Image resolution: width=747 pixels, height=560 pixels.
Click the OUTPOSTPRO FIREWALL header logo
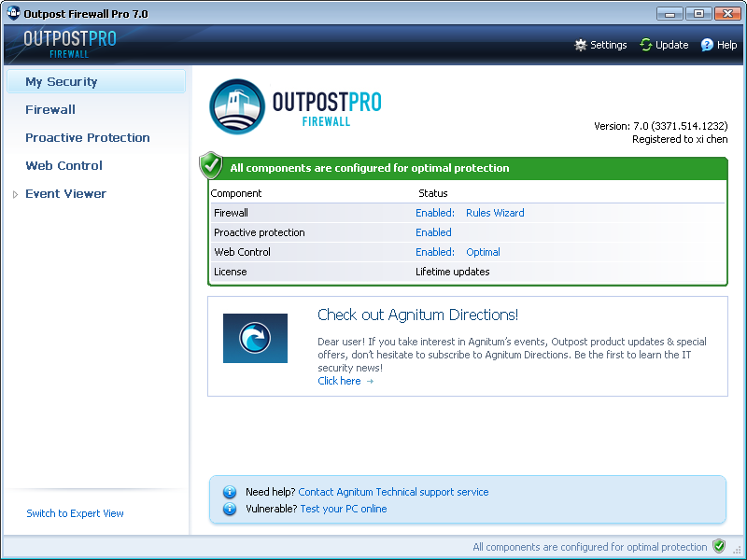69,45
